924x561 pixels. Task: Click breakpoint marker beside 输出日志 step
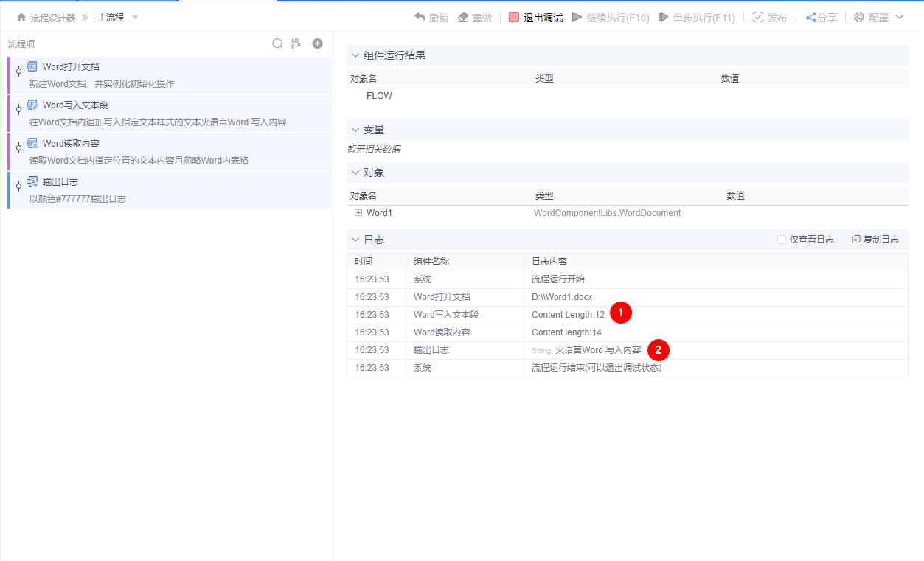click(18, 187)
